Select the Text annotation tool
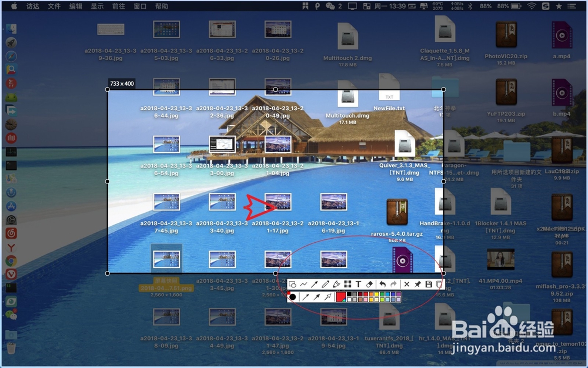This screenshot has width=588, height=368. tap(358, 284)
